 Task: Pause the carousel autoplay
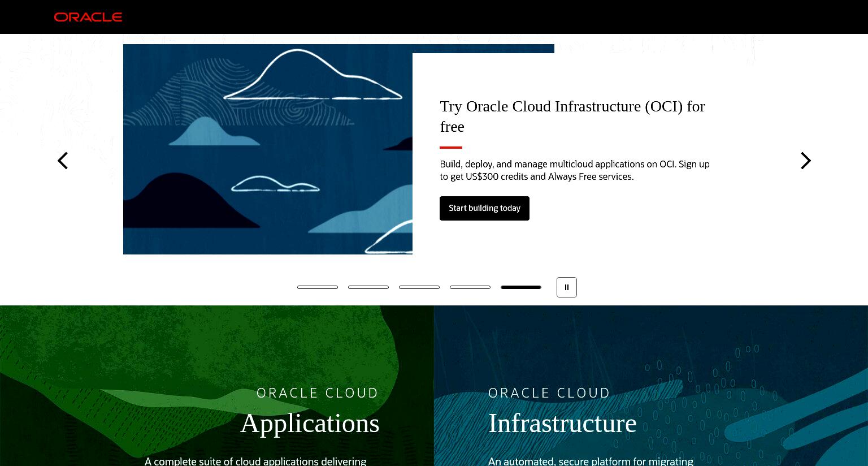click(x=567, y=287)
